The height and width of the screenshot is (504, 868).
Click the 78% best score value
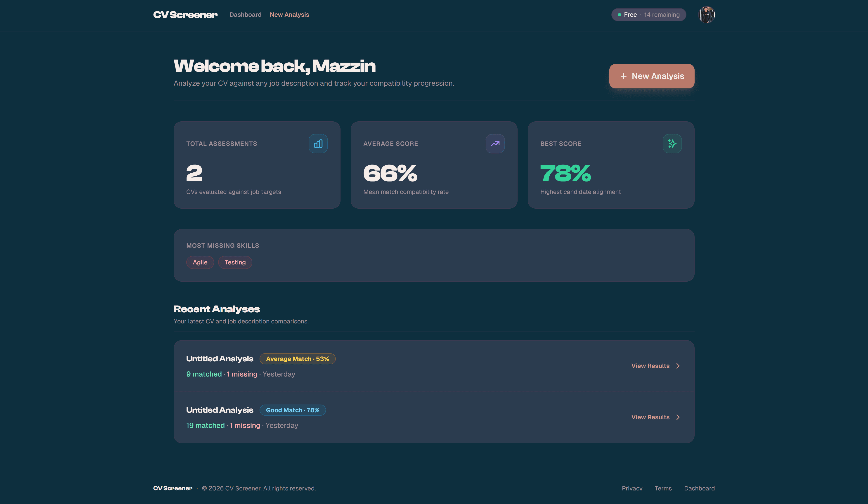[565, 173]
